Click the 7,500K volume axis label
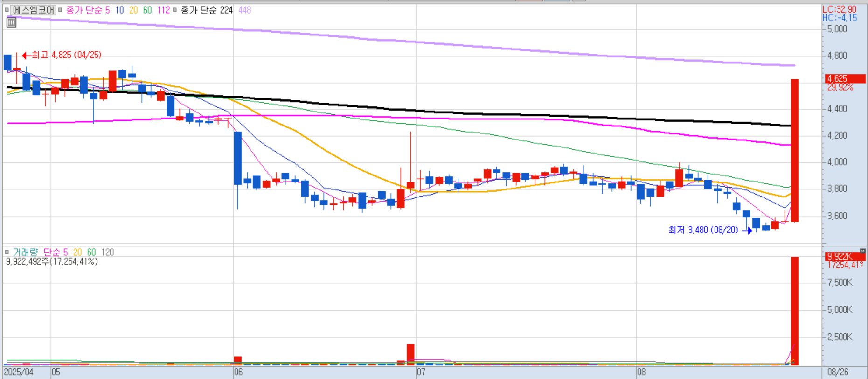This screenshot has height=379, width=868. pos(840,282)
